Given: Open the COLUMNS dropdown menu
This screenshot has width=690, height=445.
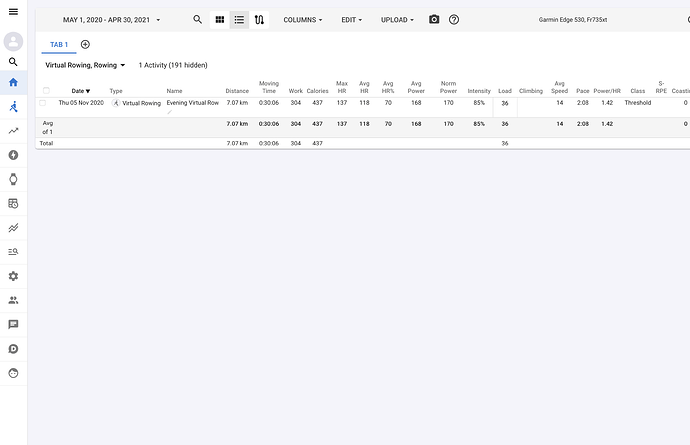Looking at the screenshot, I should [304, 20].
